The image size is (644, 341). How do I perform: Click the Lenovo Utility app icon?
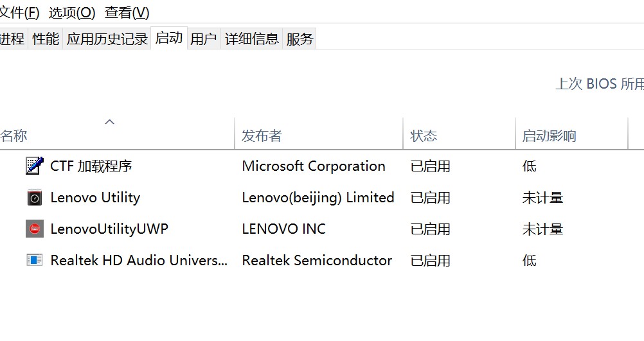tap(35, 197)
